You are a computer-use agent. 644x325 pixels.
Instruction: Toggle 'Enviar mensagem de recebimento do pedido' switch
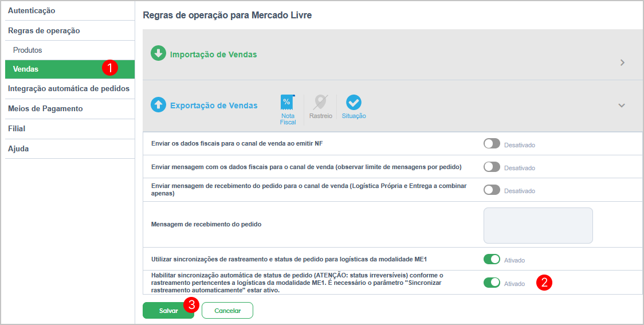[x=492, y=190]
